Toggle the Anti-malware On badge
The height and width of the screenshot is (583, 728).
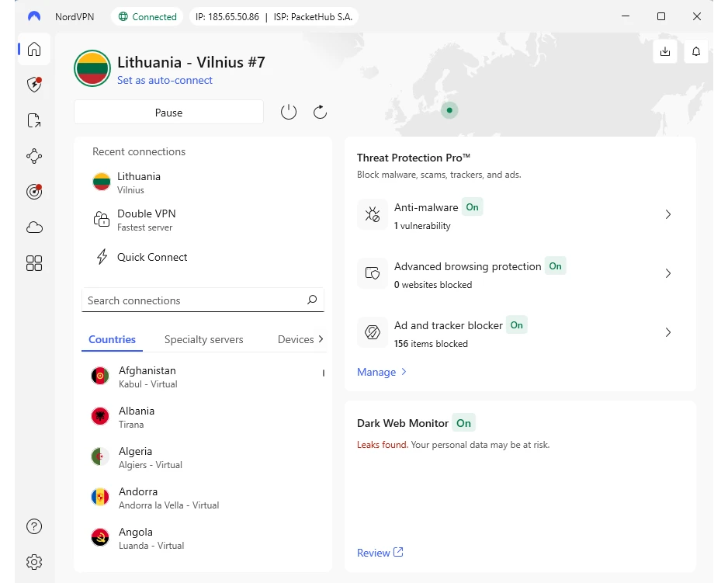point(472,207)
